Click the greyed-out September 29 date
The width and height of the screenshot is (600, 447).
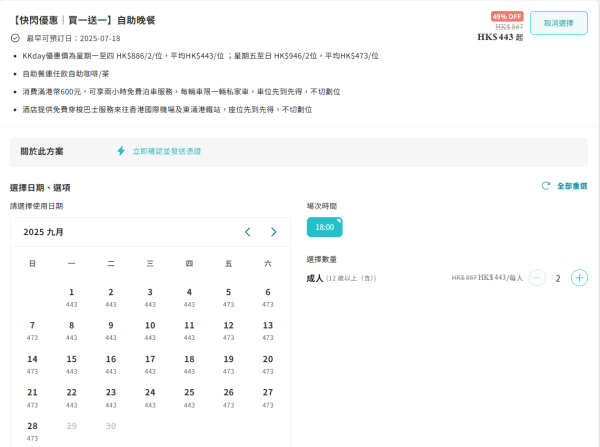click(x=72, y=426)
